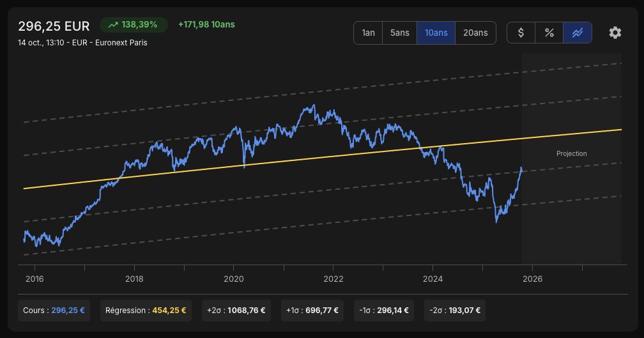Click the 138,39% performance badge
The height and width of the screenshot is (338, 644).
coord(134,25)
